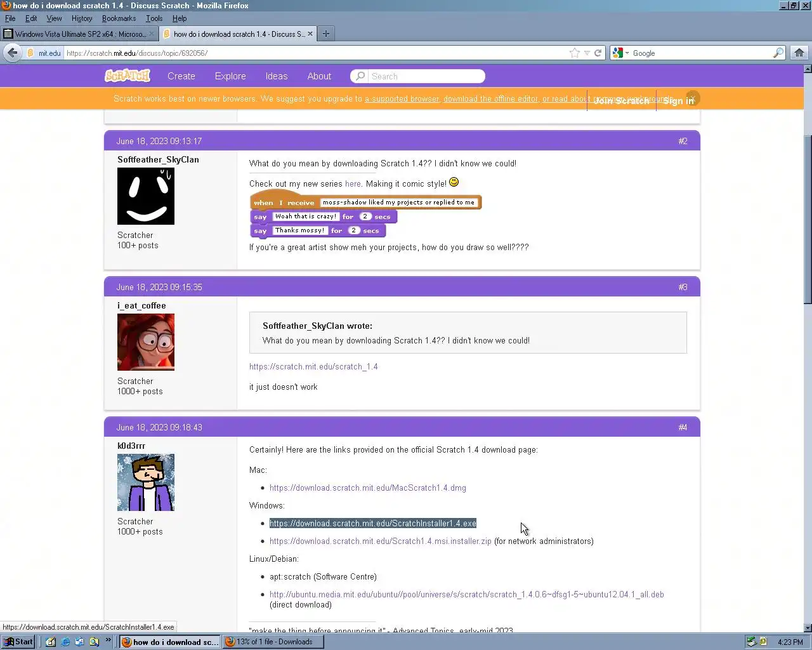Open the File menu
Image resolution: width=812 pixels, height=650 pixels.
pyautogui.click(x=10, y=18)
